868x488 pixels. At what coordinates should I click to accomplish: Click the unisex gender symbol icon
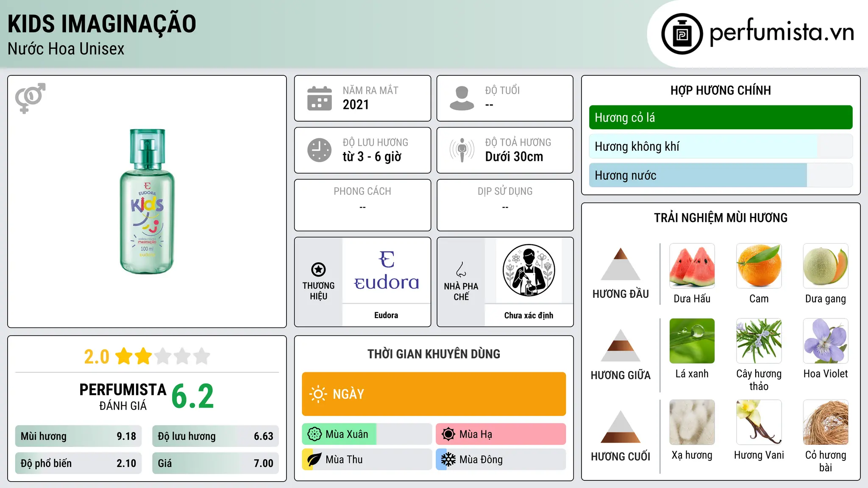(30, 98)
